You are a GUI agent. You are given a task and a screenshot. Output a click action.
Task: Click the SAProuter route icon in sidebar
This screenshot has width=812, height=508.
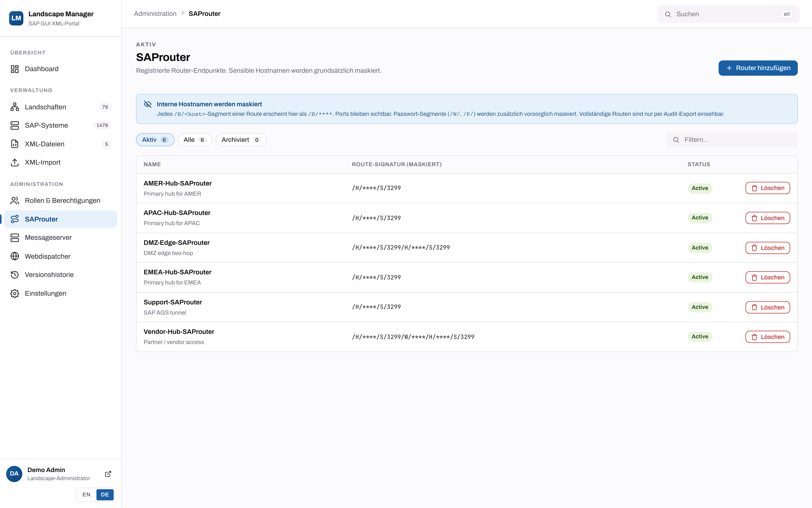tap(15, 219)
